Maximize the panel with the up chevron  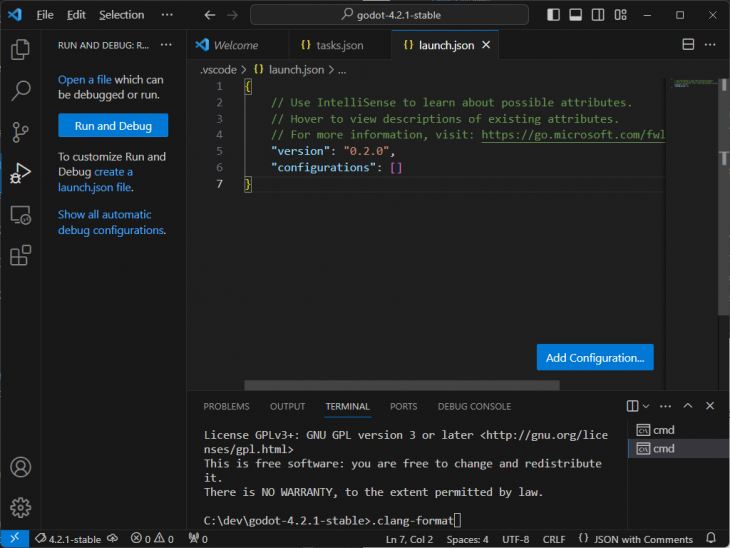click(687, 407)
